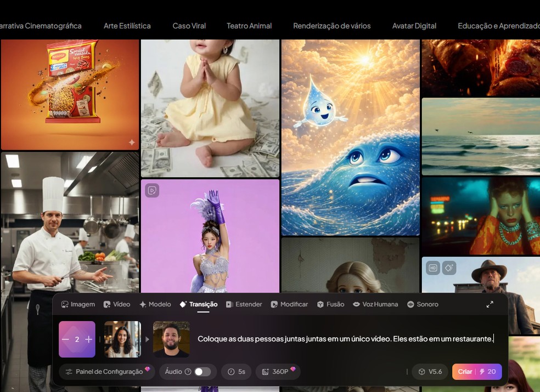This screenshot has width=540, height=392.
Task: Click the video play icon on dancer image
Action: coord(152,190)
